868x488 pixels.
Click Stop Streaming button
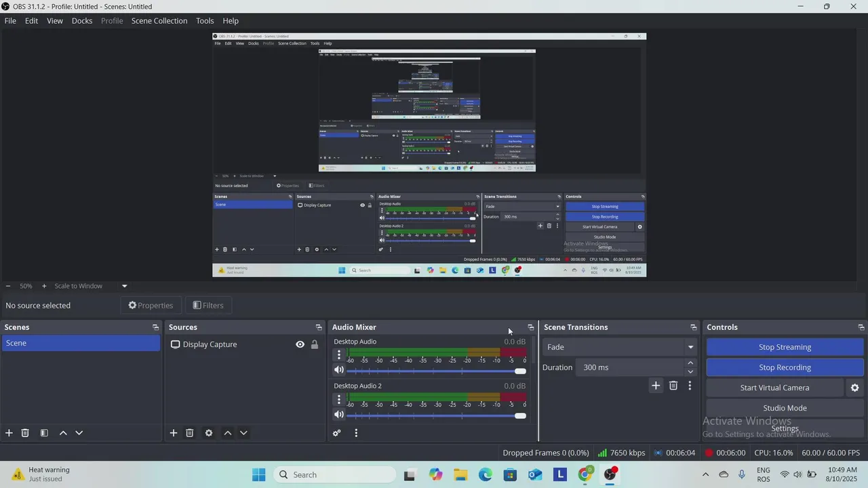pyautogui.click(x=785, y=347)
